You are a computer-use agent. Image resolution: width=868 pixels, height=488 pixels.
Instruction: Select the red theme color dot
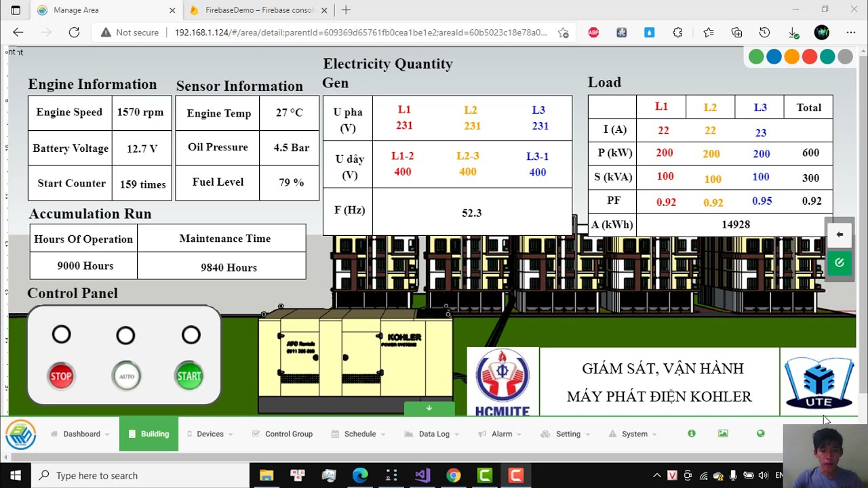[x=809, y=57]
